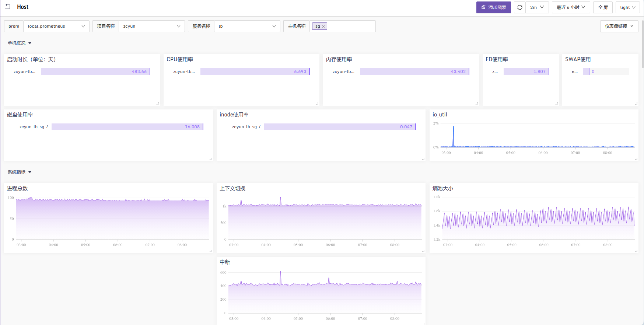The image size is (644, 325).
Task: Click the Host page title
Action: coord(22,7)
